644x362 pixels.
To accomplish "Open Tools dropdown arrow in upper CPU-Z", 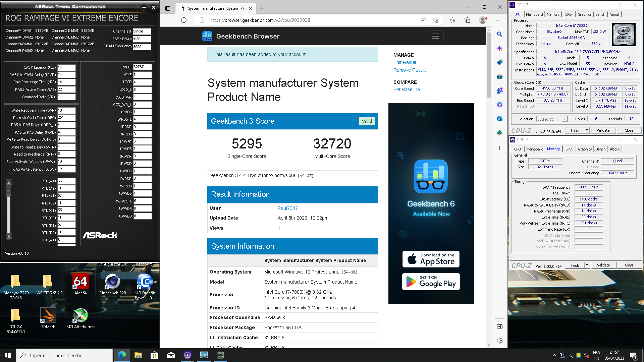I will (587, 130).
